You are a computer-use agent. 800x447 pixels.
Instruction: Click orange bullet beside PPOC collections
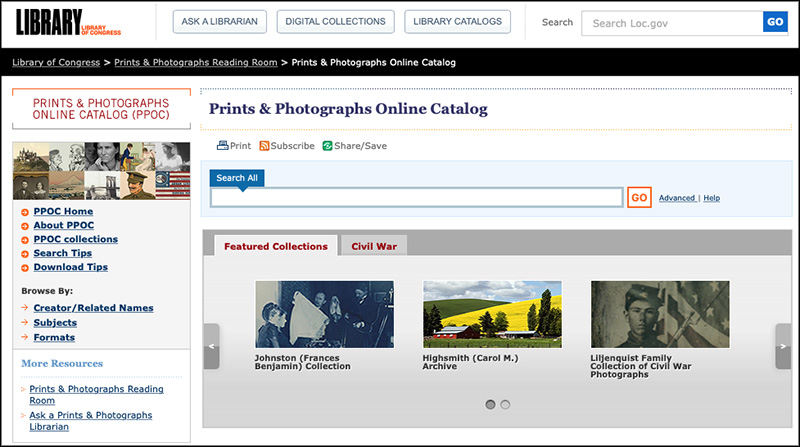[24, 240]
